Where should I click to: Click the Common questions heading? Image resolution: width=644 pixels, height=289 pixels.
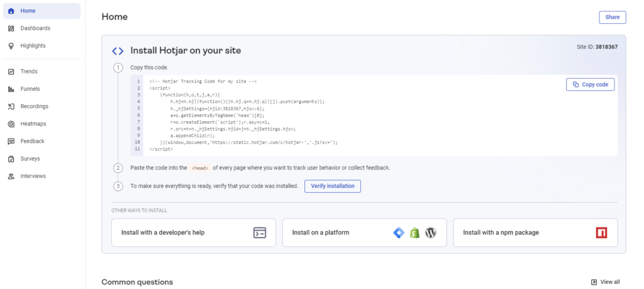pos(137,282)
